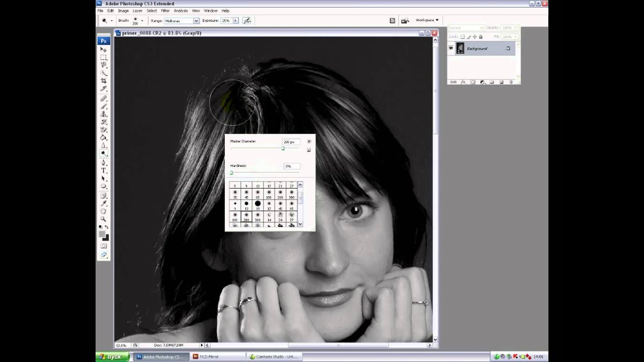Toggle the lock all padlock icon

[480, 37]
